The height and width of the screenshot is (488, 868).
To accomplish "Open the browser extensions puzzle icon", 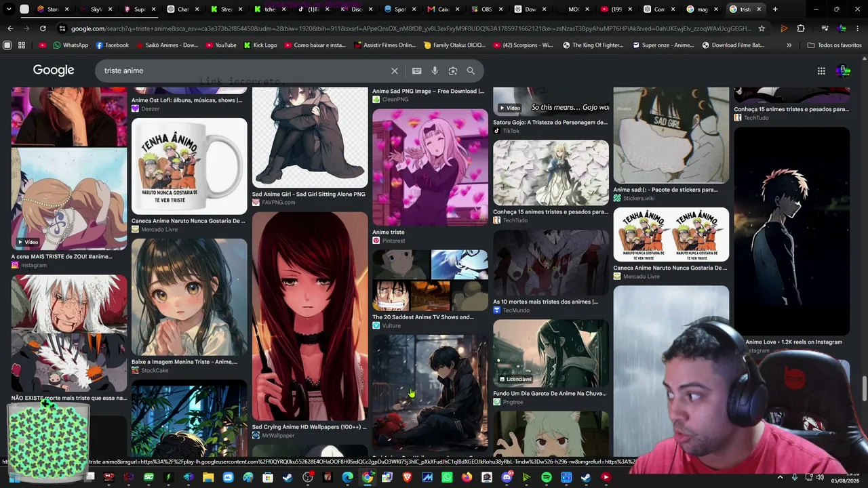I will 801,28.
